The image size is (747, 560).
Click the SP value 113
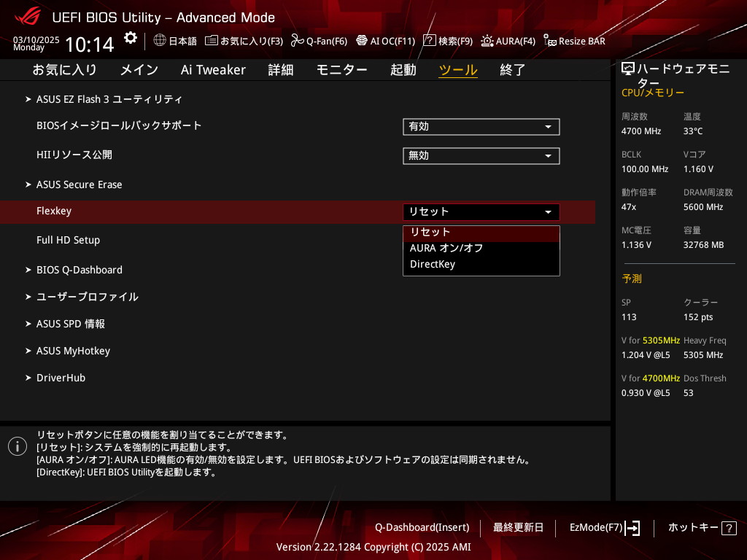(629, 317)
